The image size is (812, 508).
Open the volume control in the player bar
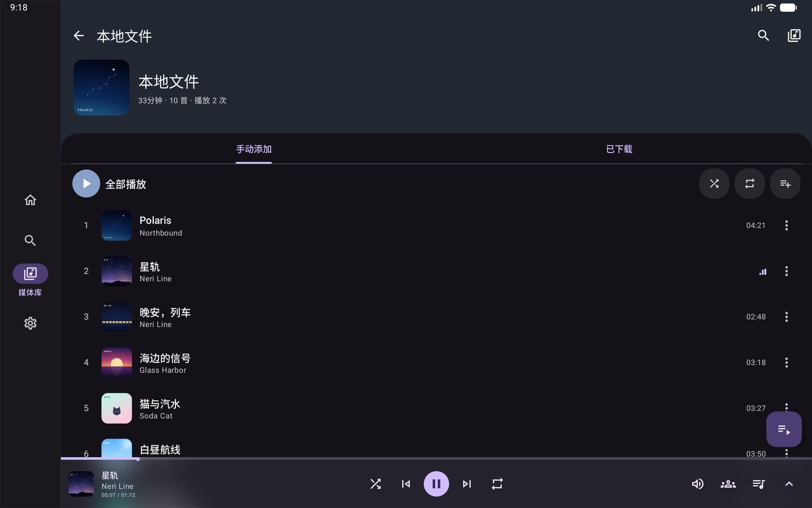point(698,484)
